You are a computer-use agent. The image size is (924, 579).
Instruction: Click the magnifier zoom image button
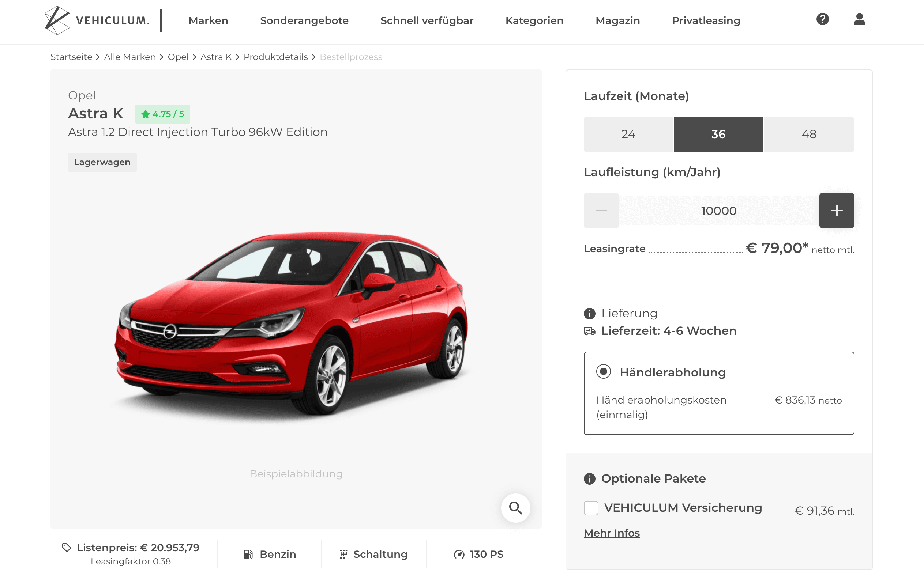[515, 508]
